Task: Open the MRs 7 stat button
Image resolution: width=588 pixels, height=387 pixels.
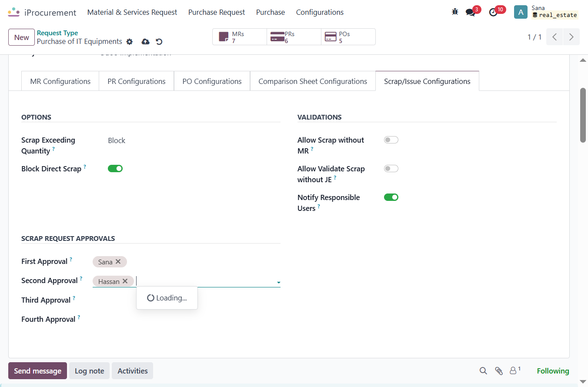Action: [240, 37]
